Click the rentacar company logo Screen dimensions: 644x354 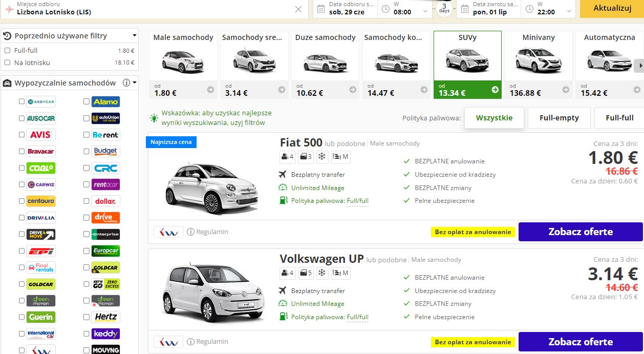click(x=106, y=184)
